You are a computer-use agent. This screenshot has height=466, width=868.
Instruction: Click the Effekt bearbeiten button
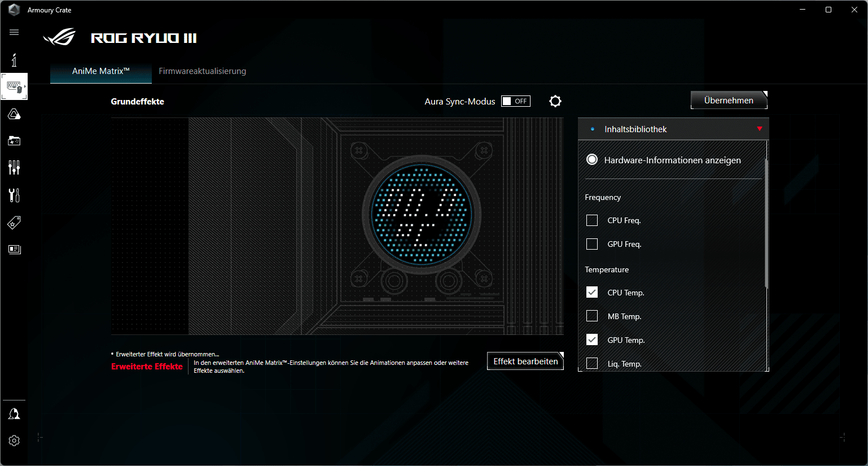click(x=525, y=362)
